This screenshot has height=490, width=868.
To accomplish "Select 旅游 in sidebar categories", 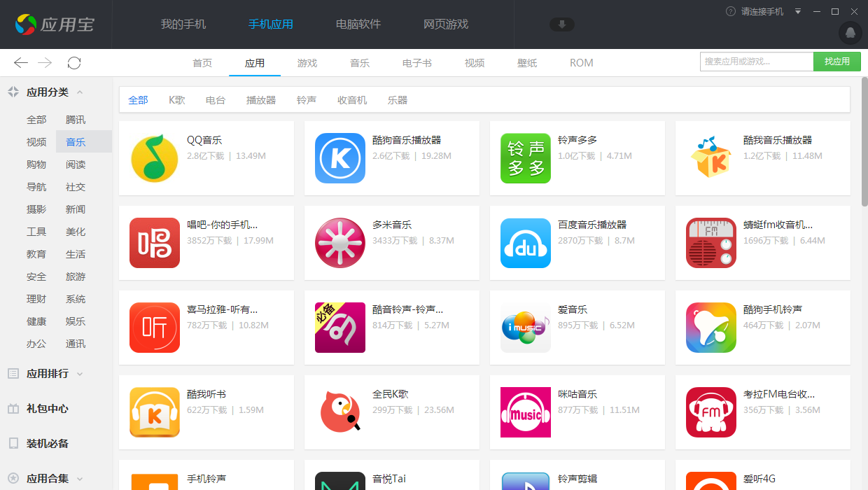I will [76, 276].
